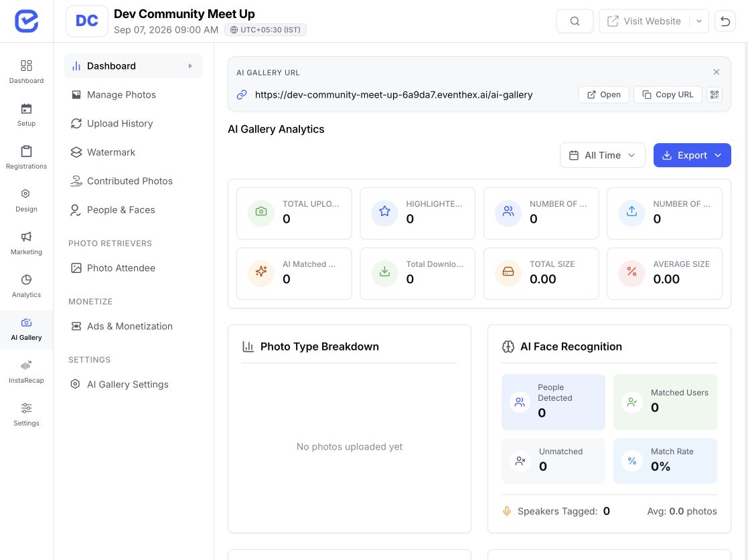Screen dimensions: 748x560
Task: Click the star icon in Highlighted card
Action: pos(384,211)
